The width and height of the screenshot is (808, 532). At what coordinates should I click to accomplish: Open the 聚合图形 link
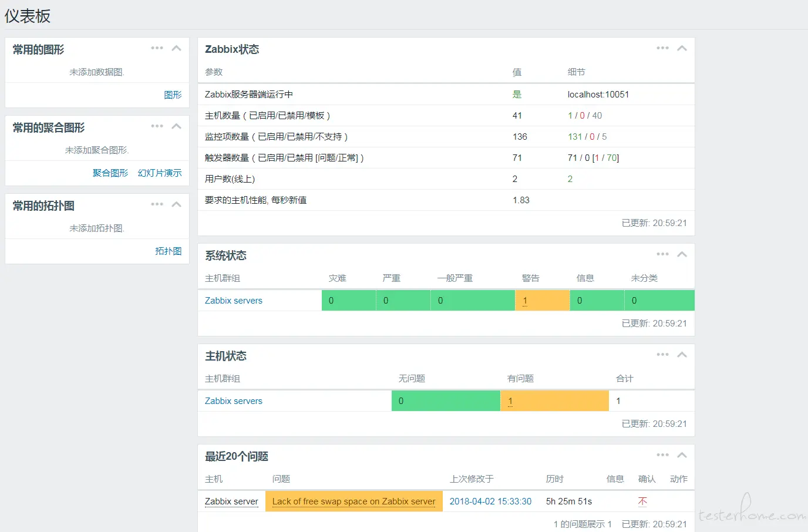(110, 173)
